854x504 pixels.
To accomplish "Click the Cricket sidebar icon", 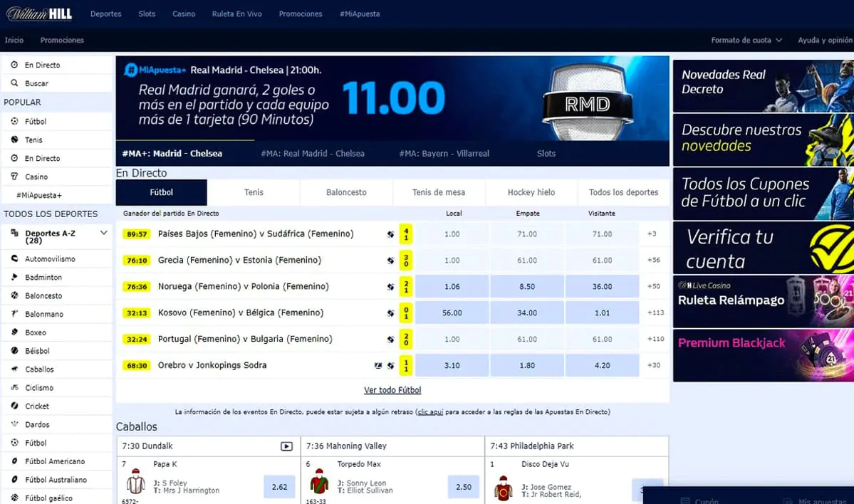I will [x=15, y=406].
